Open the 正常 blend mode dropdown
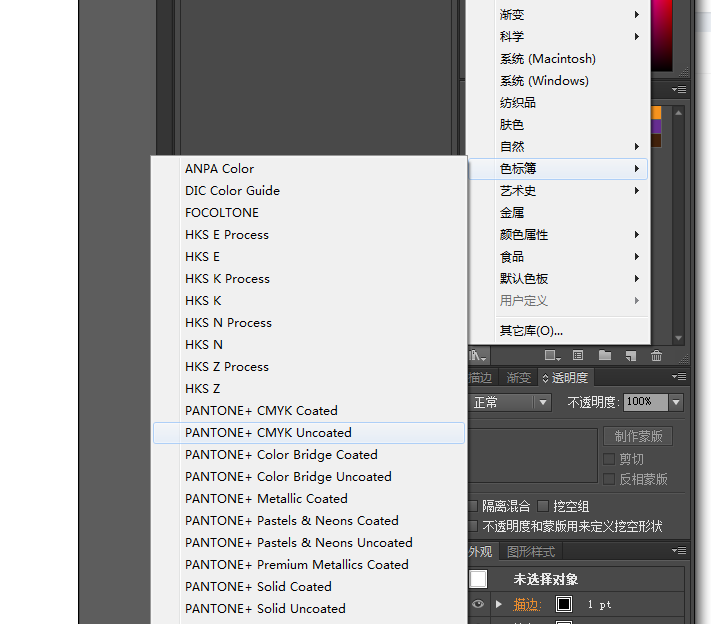Image resolution: width=711 pixels, height=624 pixels. pos(510,402)
